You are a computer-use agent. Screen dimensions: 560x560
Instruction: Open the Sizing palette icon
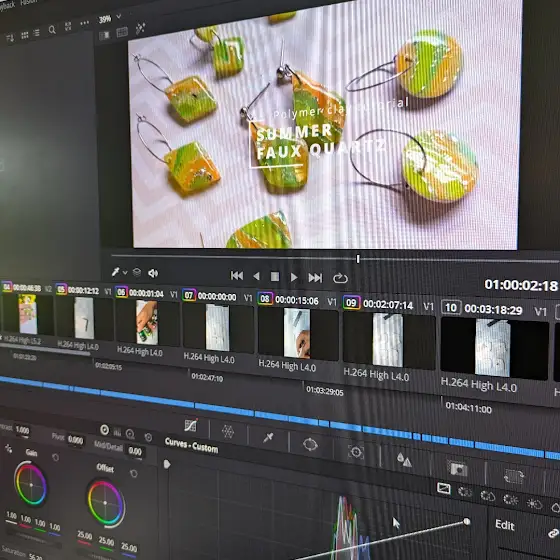pos(514,476)
